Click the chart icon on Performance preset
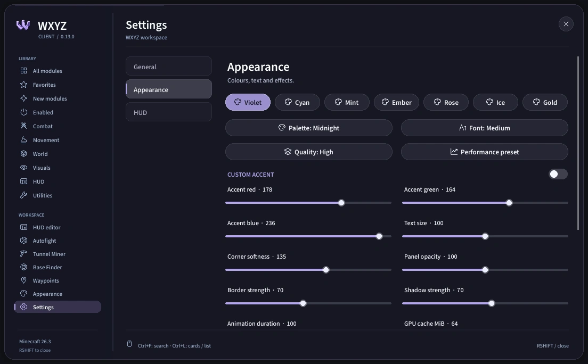 coord(454,152)
